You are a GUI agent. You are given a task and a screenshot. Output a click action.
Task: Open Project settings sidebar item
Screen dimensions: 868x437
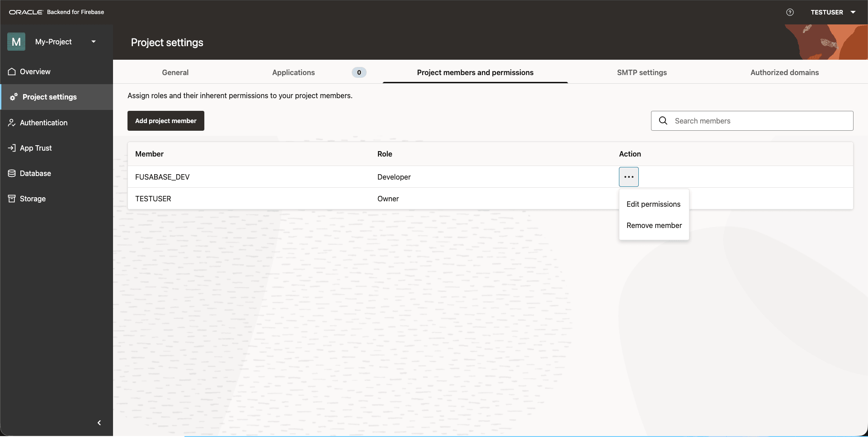57,97
